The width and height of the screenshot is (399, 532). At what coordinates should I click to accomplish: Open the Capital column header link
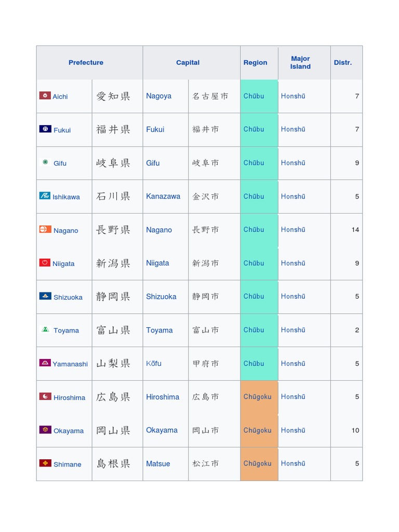(x=188, y=62)
